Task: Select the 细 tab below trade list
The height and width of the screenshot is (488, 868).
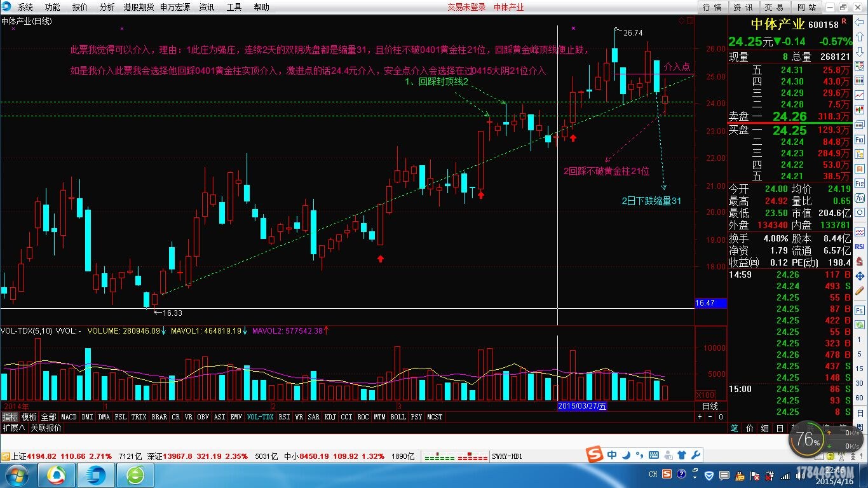Action: pos(764,428)
